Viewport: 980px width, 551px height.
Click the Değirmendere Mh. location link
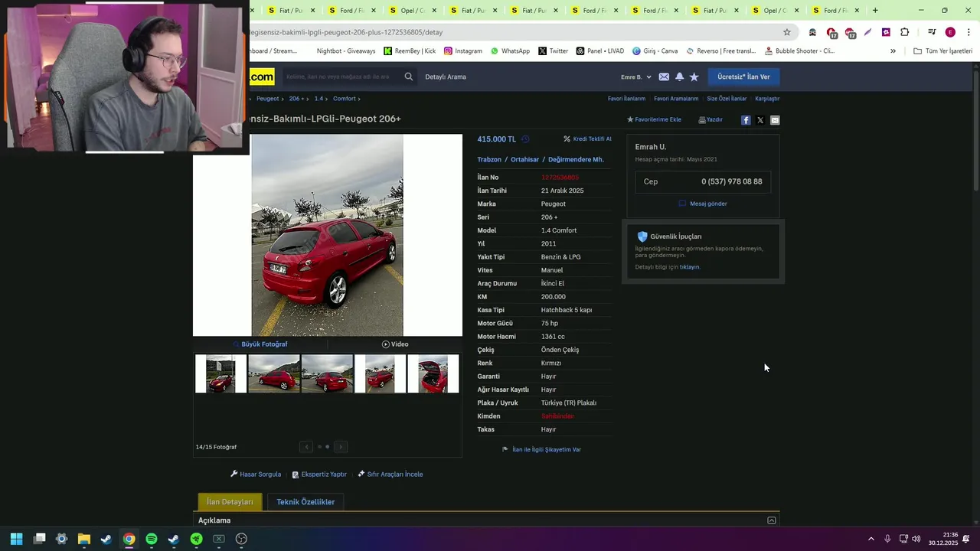pos(576,160)
